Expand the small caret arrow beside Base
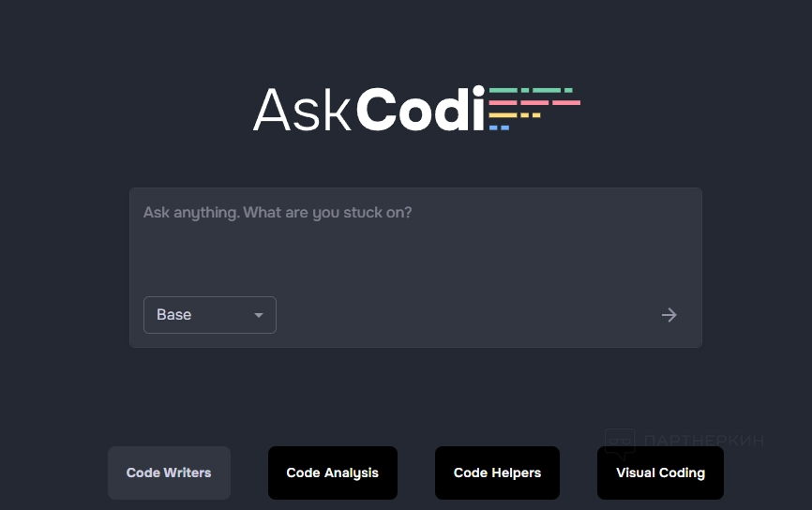 point(259,315)
